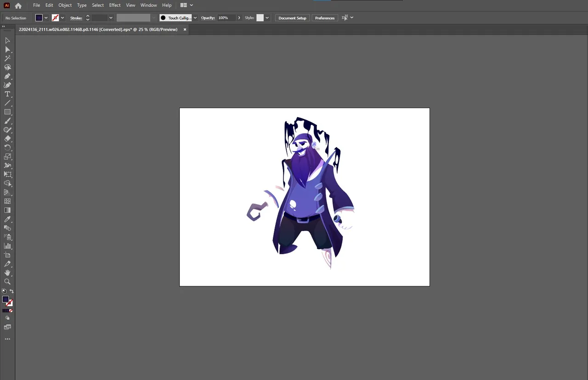Change the screen mode
Image resolution: width=588 pixels, height=380 pixels.
[x=7, y=327]
